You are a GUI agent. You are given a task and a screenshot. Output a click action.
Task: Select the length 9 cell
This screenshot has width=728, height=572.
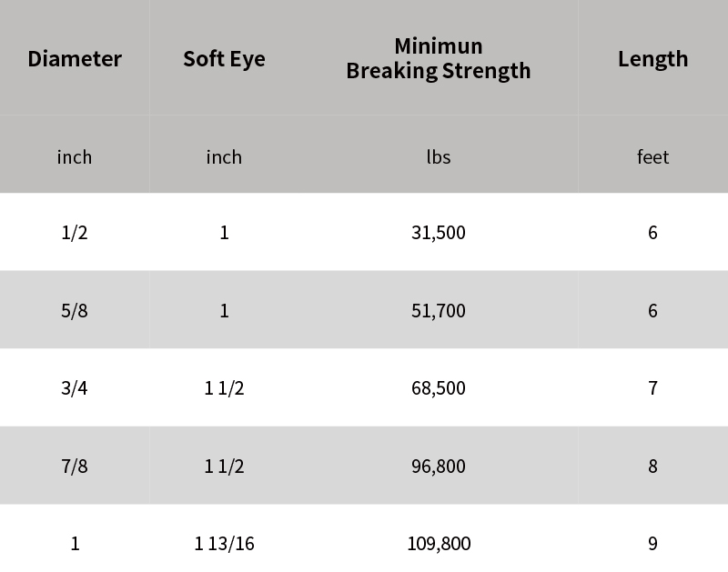pyautogui.click(x=652, y=543)
